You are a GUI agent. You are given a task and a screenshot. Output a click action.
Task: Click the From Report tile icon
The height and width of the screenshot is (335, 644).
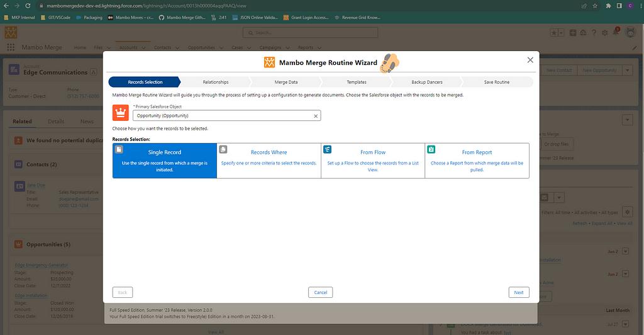point(431,149)
